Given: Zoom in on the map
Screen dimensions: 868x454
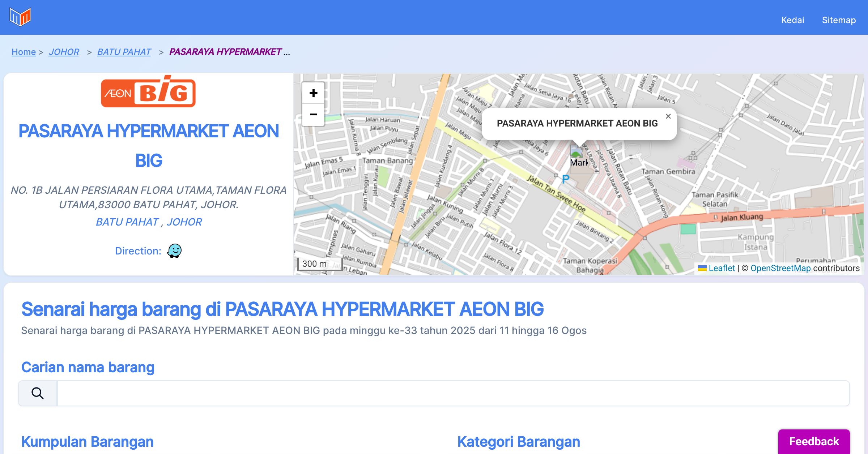Looking at the screenshot, I should (x=313, y=93).
